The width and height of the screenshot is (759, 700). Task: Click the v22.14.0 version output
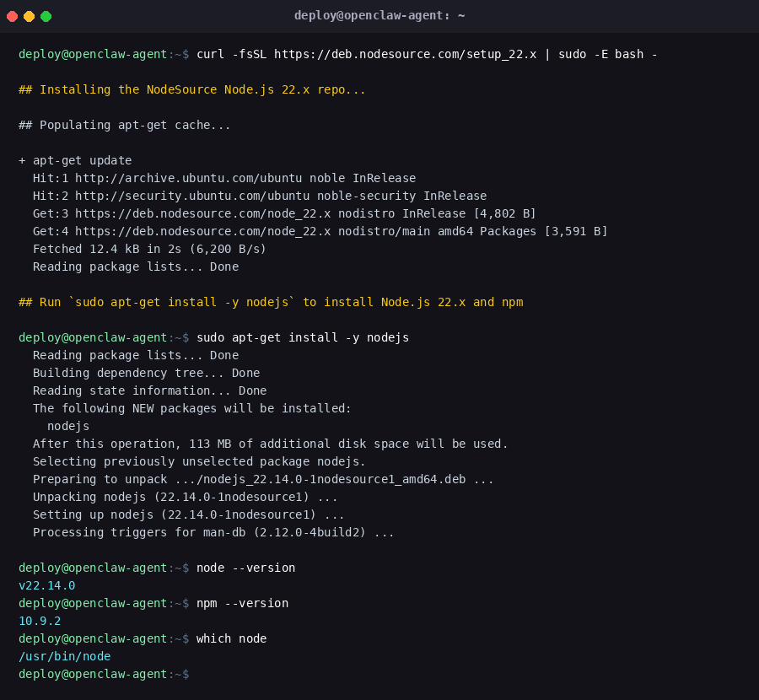point(46,585)
